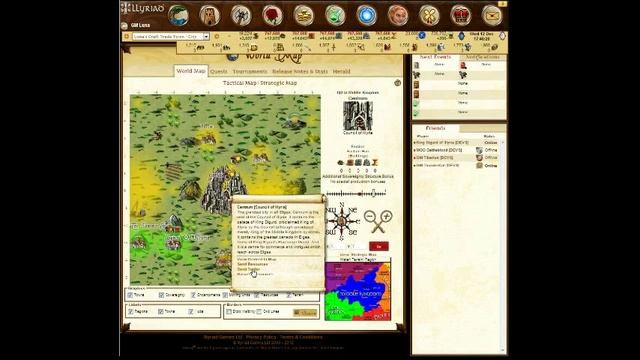
Task: Open the Mail envelope icon
Action: coord(492,16)
